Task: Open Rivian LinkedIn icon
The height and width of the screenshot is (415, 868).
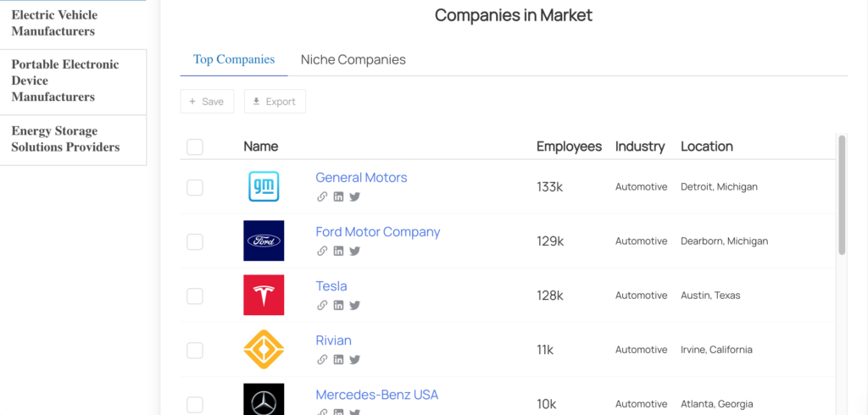Action: tap(338, 359)
